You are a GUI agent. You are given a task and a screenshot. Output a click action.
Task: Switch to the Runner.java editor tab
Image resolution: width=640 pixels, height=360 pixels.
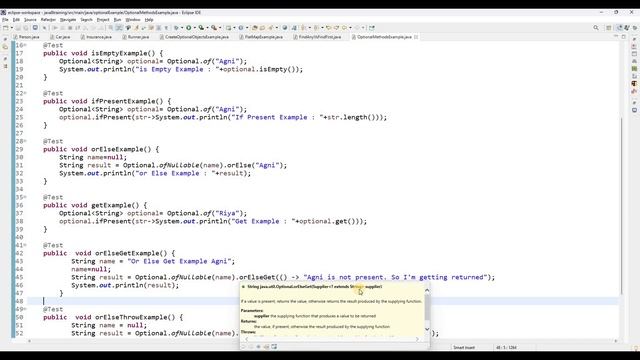coord(136,37)
